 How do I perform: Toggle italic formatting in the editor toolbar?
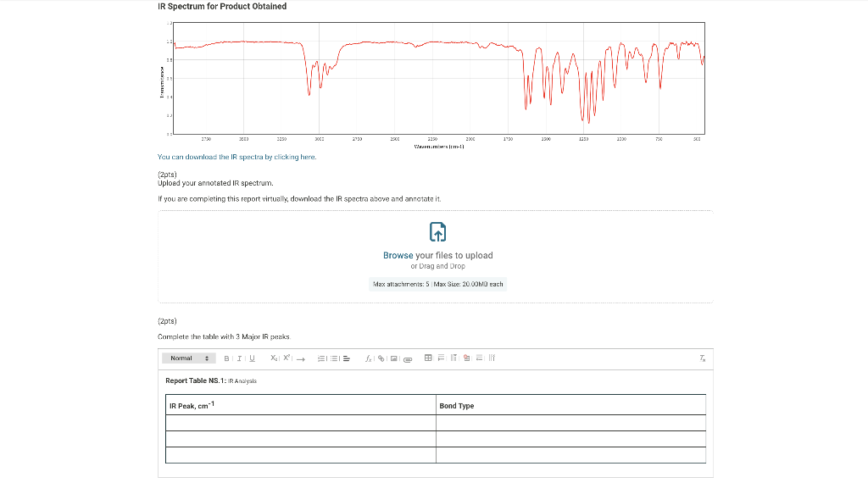point(239,358)
